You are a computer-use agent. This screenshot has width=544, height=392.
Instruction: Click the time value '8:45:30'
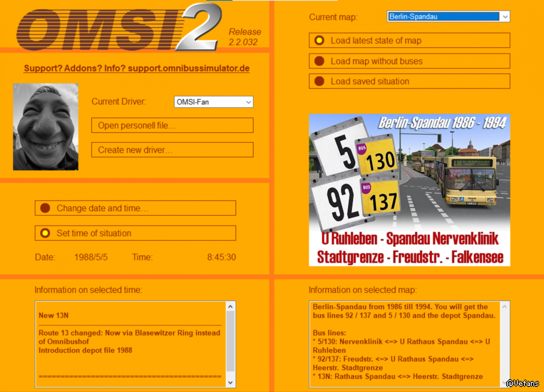pyautogui.click(x=221, y=257)
